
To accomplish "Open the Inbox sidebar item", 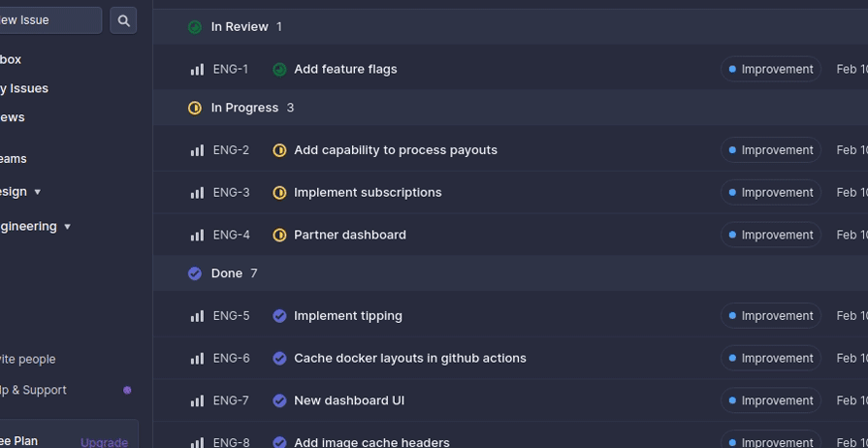I will click(x=10, y=59).
